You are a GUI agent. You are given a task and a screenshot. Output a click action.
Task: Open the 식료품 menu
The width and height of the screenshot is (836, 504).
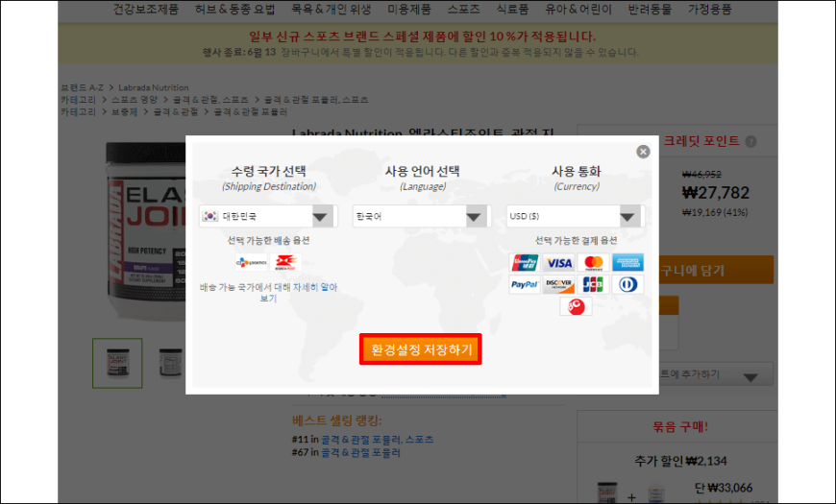512,9
